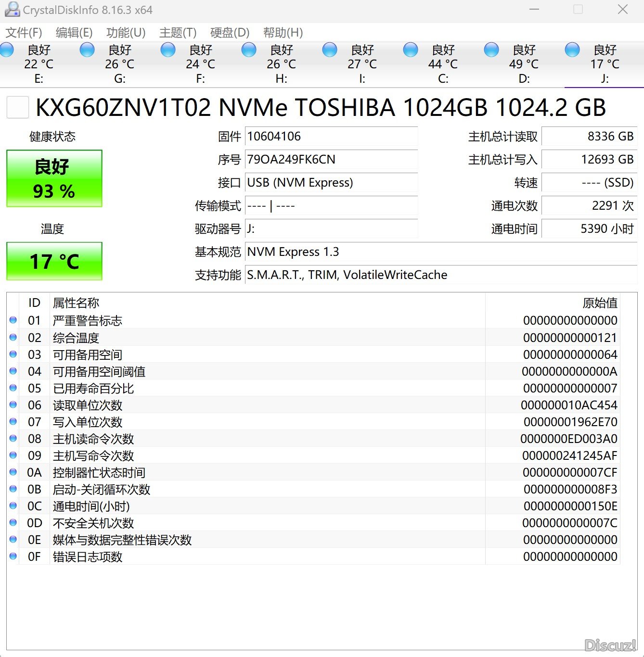Click the 通电次数 value 2291 次
This screenshot has height=657, width=644.
(589, 206)
